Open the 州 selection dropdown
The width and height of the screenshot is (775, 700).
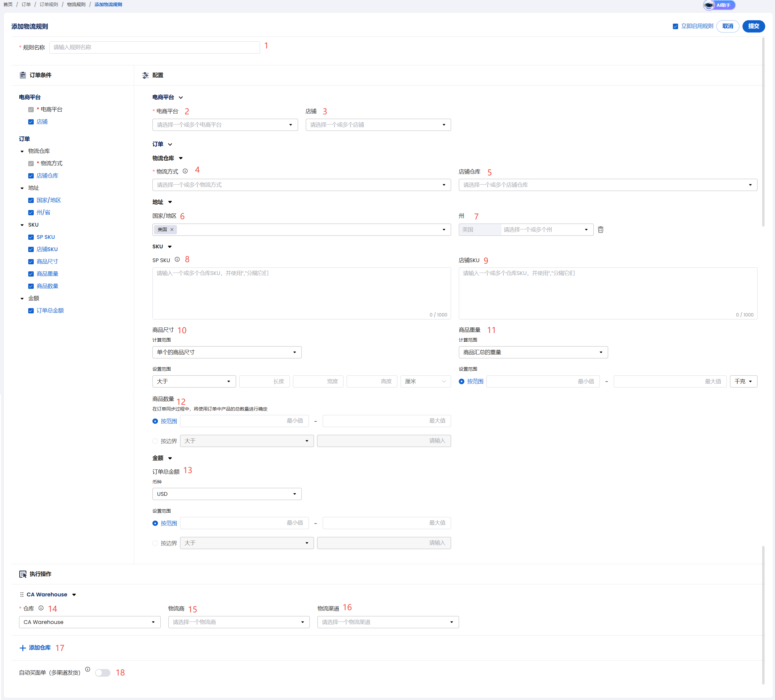[547, 229]
